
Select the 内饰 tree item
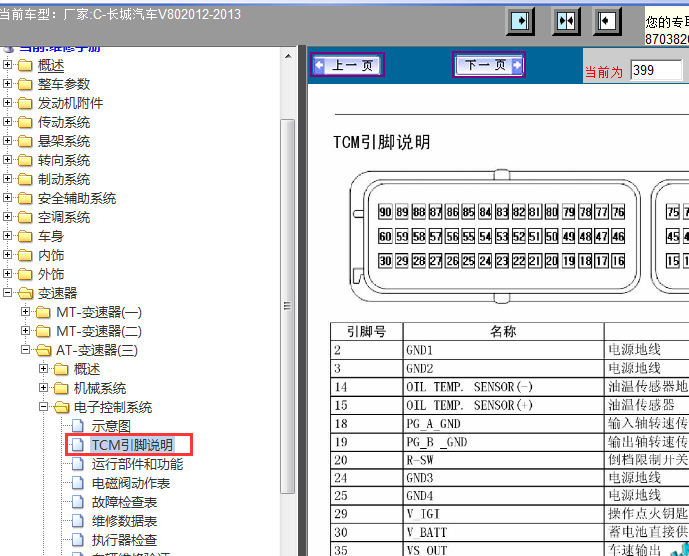click(x=51, y=255)
